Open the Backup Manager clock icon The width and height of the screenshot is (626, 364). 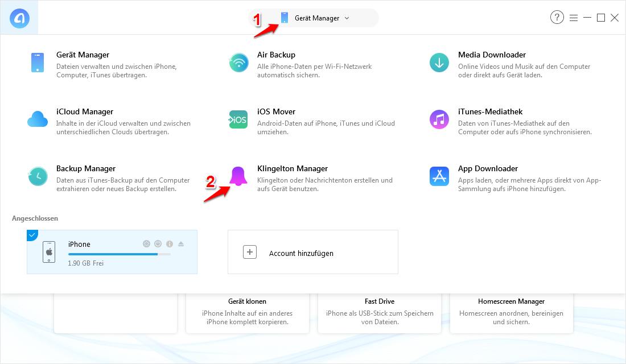[x=38, y=176]
